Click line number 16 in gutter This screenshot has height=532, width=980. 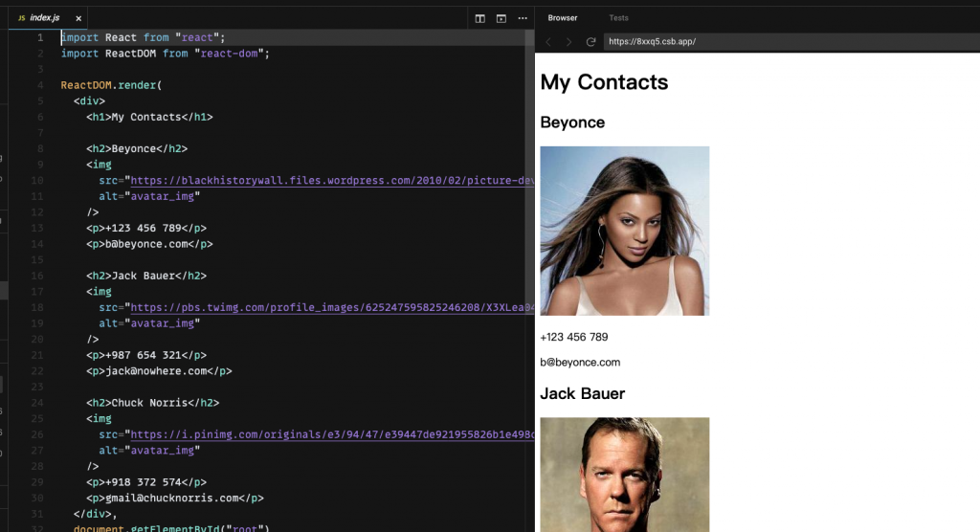pos(37,276)
